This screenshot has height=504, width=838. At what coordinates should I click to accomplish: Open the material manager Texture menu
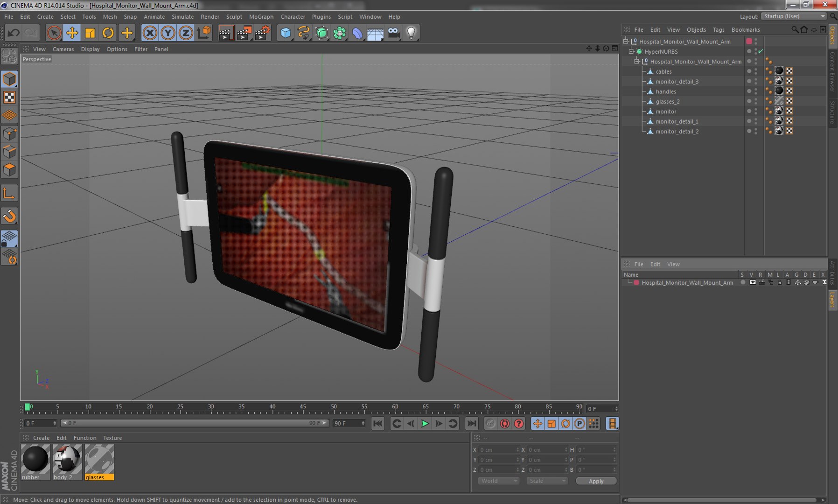(112, 438)
